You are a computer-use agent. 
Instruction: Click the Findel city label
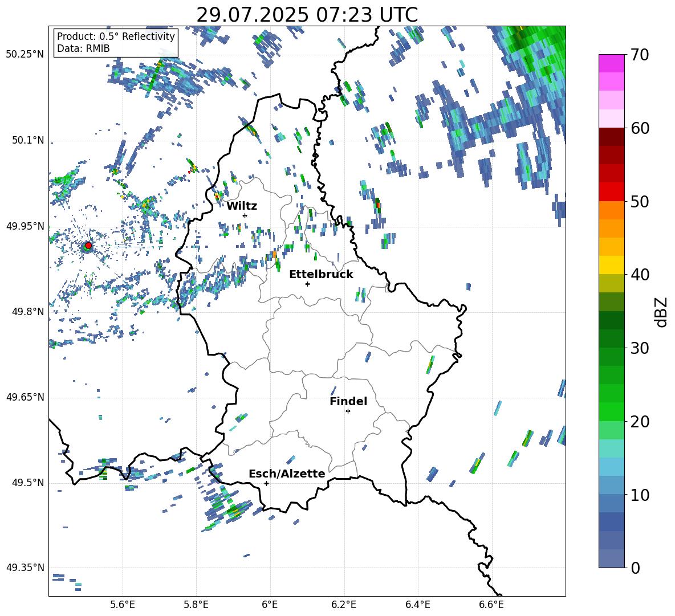tap(348, 401)
